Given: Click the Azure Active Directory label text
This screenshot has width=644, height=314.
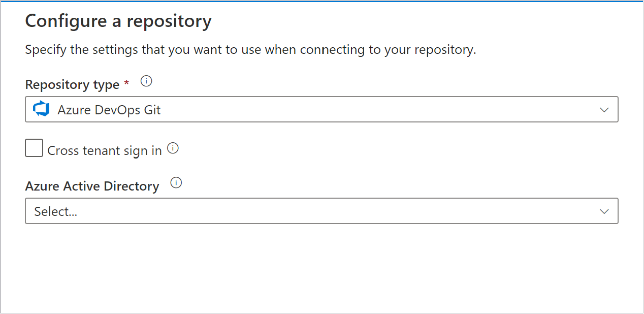Looking at the screenshot, I should pyautogui.click(x=92, y=186).
